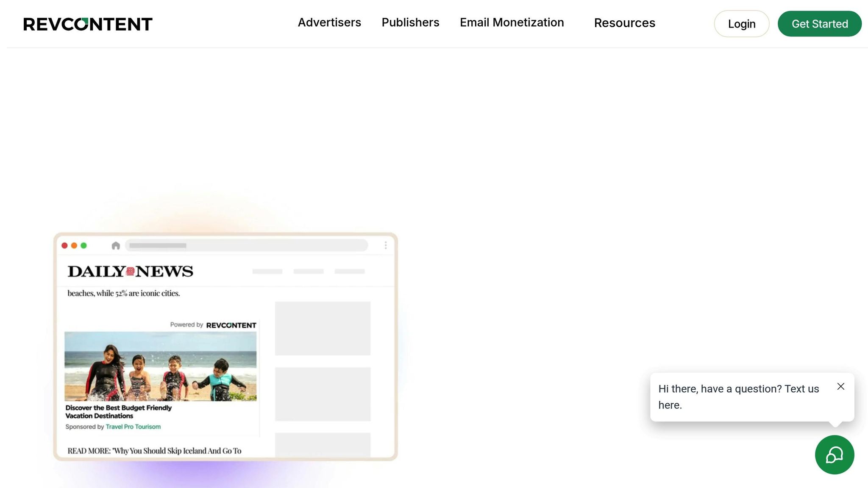Open the green chat widget button
Image resolution: width=868 pixels, height=488 pixels.
(834, 455)
